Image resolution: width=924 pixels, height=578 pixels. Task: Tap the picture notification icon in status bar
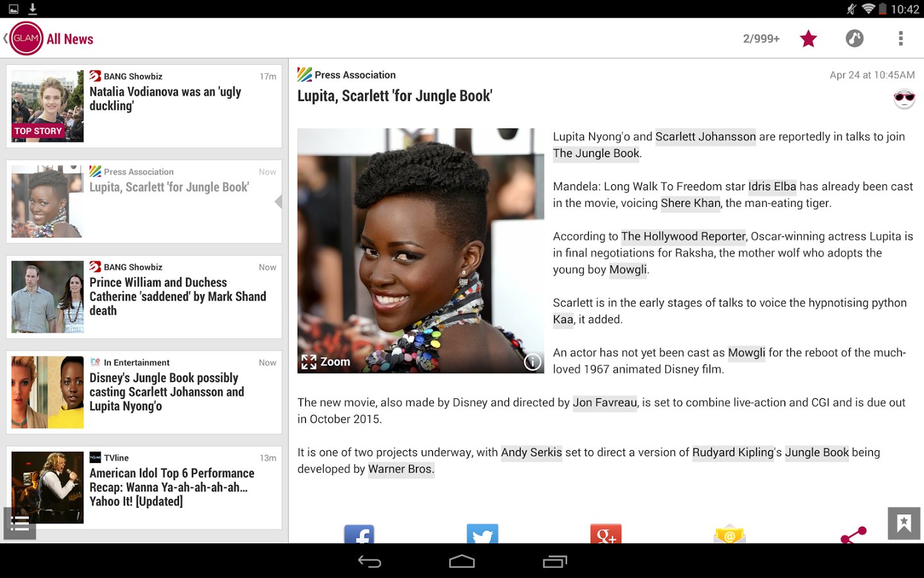coord(13,9)
